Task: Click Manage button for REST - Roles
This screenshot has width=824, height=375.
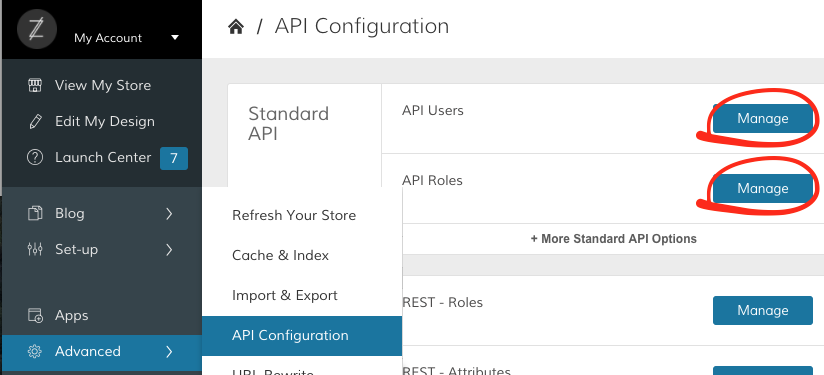Action: 763,310
